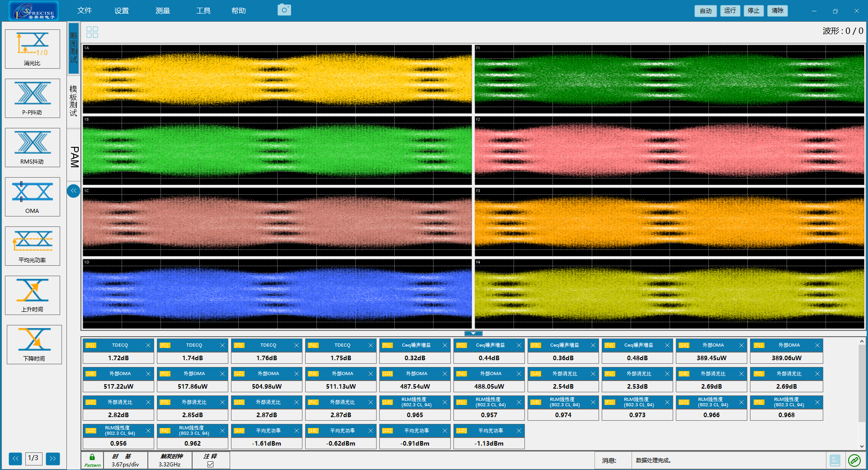Switch to the 模板测试 tab
Viewport: 868px width, 470px height.
click(x=74, y=101)
